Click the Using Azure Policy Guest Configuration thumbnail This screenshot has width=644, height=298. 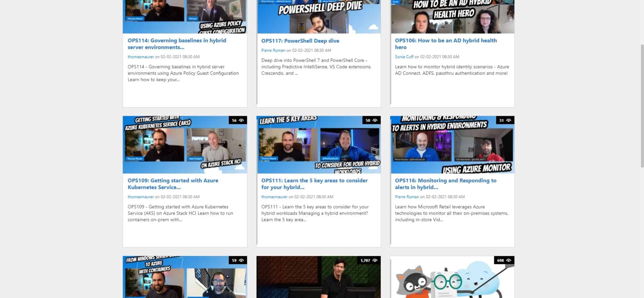pos(185,17)
